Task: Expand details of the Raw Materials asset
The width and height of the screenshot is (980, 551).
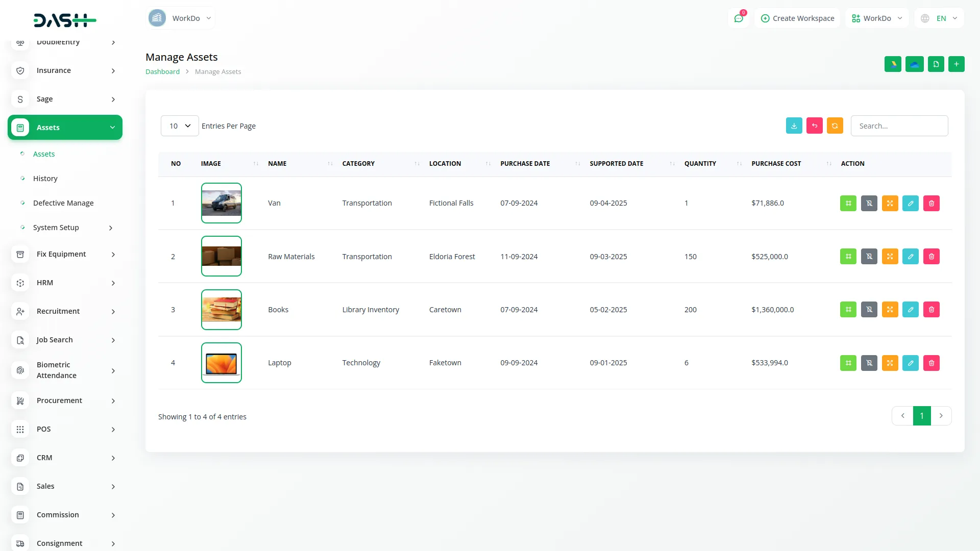Action: pos(890,256)
